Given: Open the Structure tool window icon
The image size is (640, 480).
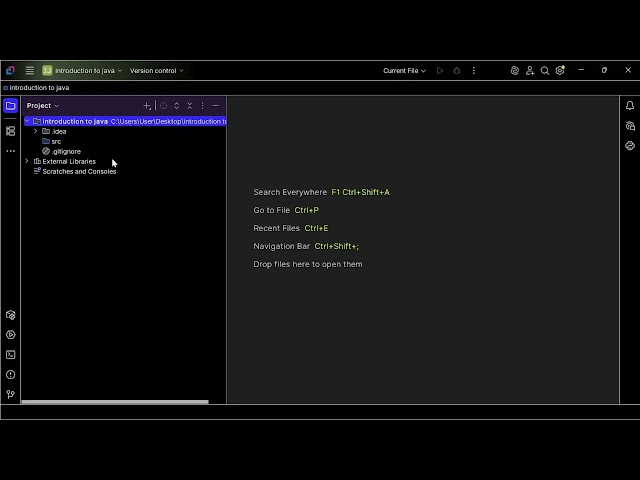Looking at the screenshot, I should [x=11, y=131].
